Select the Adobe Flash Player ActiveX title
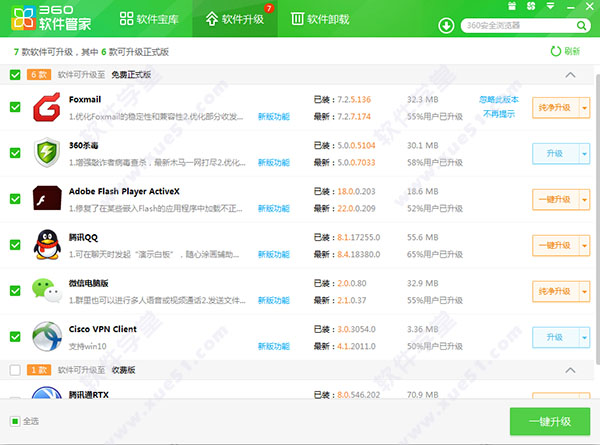 [124, 191]
